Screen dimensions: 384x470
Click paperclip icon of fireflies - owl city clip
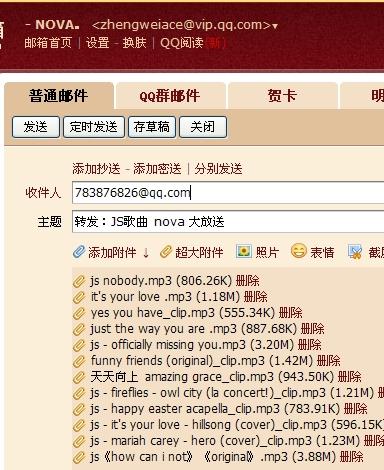[79, 393]
